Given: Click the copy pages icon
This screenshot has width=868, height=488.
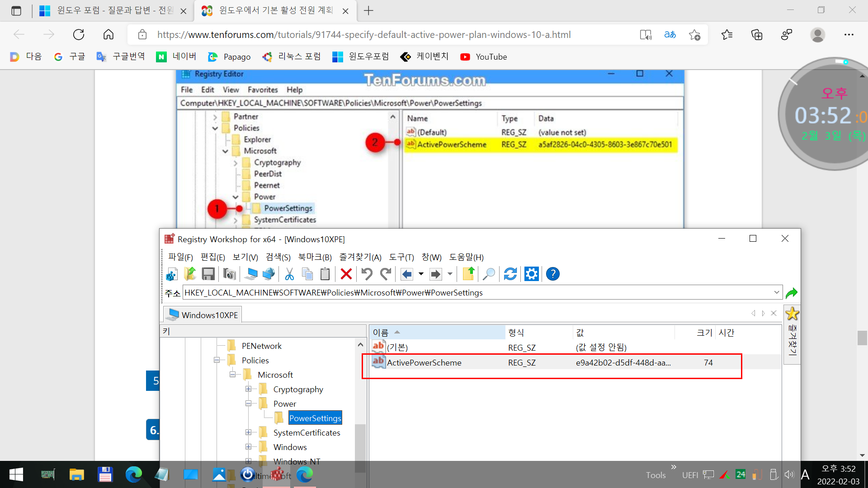Looking at the screenshot, I should (307, 274).
